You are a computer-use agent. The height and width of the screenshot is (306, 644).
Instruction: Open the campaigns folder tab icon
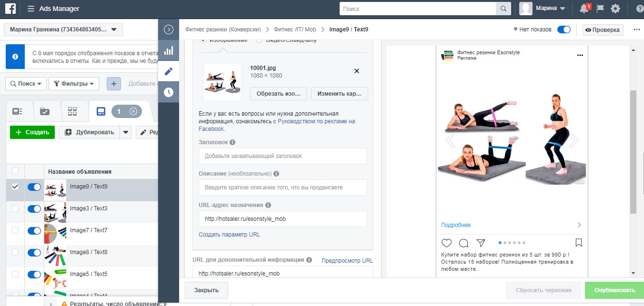[45, 111]
